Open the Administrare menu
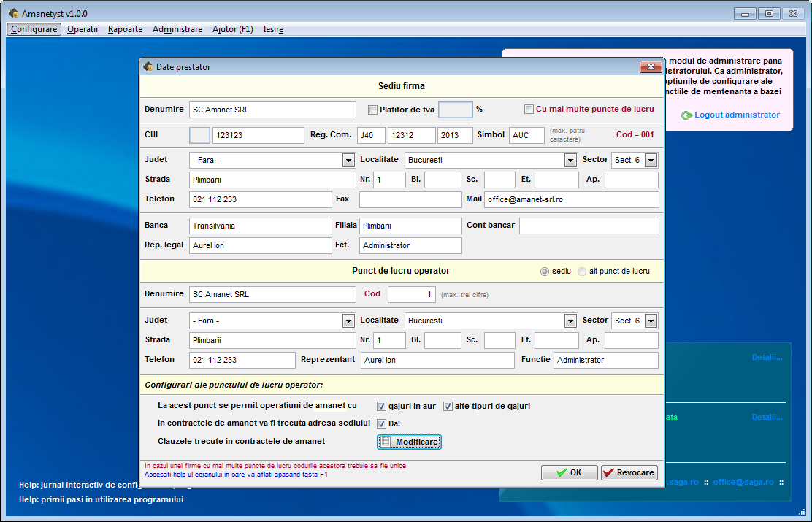The height and width of the screenshot is (522, 812). click(177, 29)
